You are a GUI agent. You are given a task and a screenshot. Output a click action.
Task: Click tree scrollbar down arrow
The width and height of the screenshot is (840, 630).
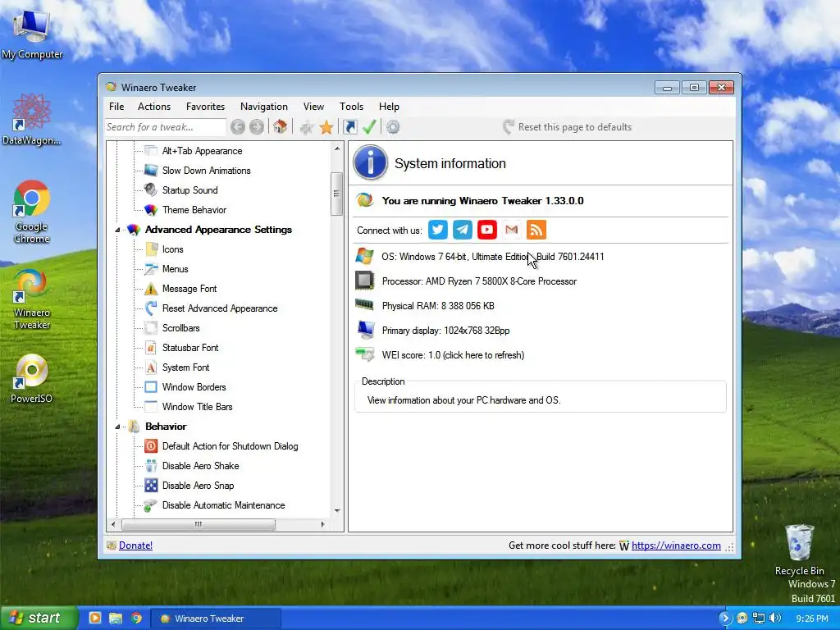337,510
